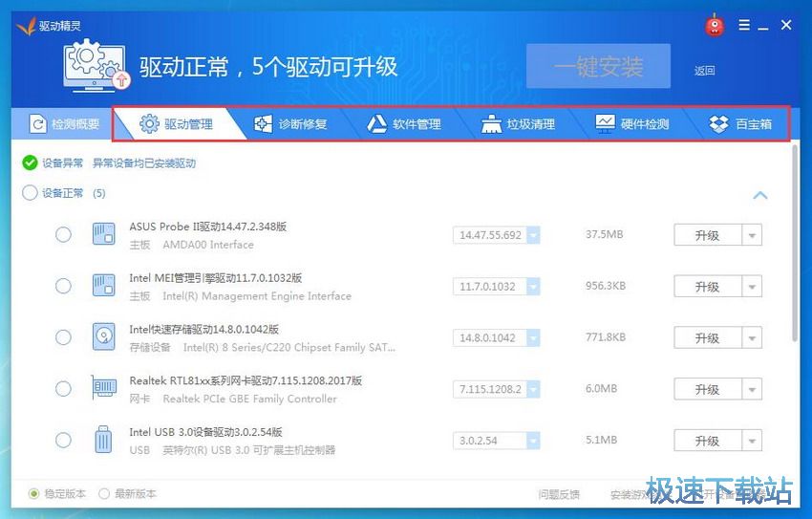Click the driver status monitor icon

point(96,66)
